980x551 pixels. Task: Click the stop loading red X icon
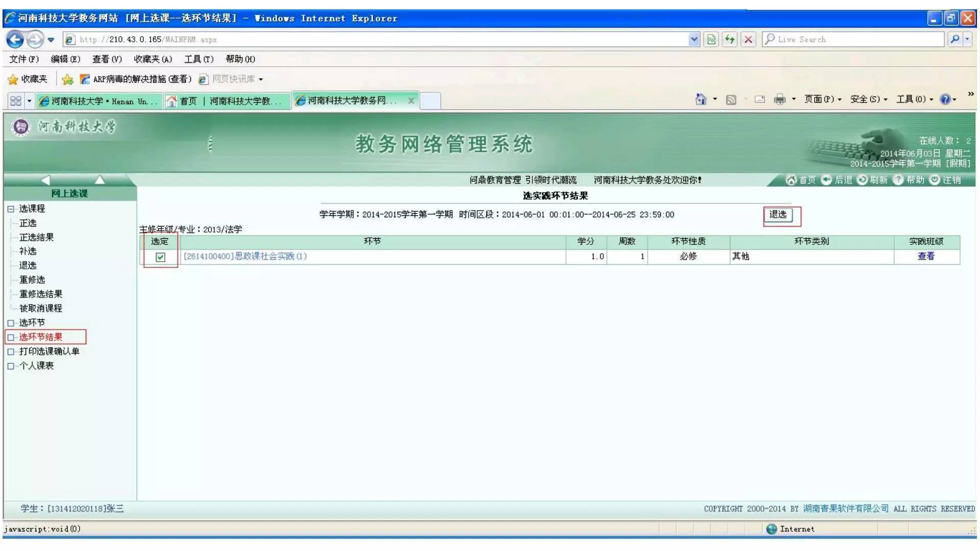pos(748,39)
